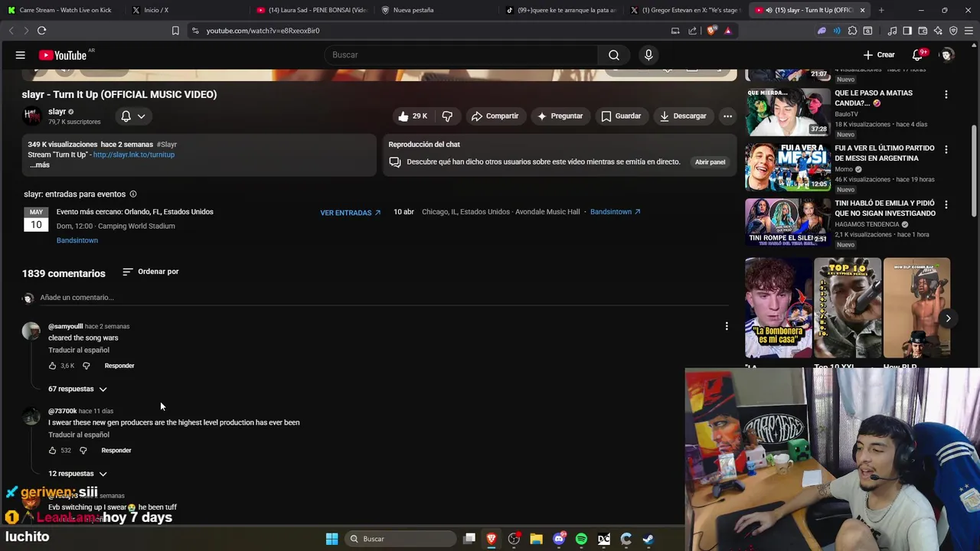Open YouTube notifications bell
980x551 pixels.
coord(917,55)
